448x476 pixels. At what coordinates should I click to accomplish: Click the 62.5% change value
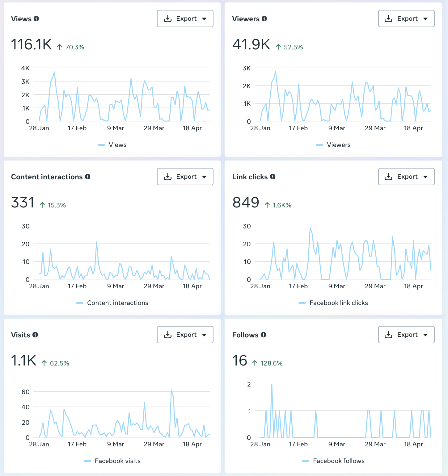tap(60, 363)
